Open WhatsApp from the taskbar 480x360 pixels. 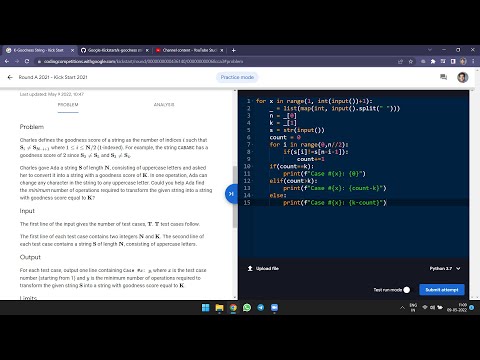coord(247,308)
